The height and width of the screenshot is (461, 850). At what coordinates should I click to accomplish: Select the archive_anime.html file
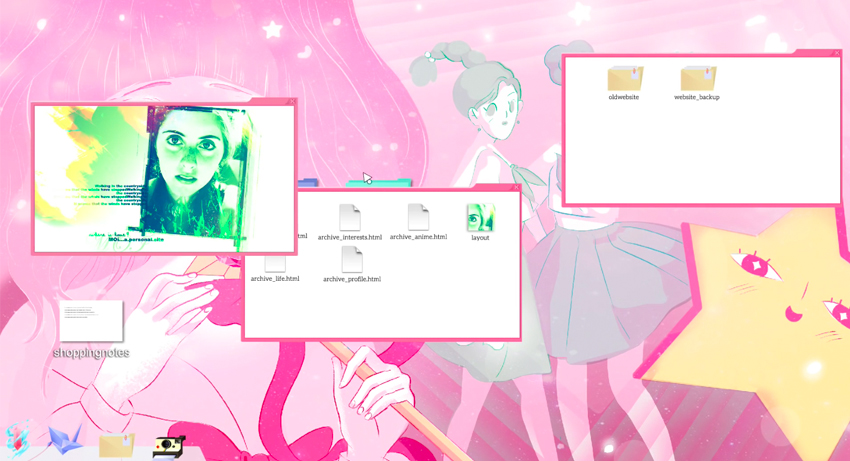[x=418, y=217]
